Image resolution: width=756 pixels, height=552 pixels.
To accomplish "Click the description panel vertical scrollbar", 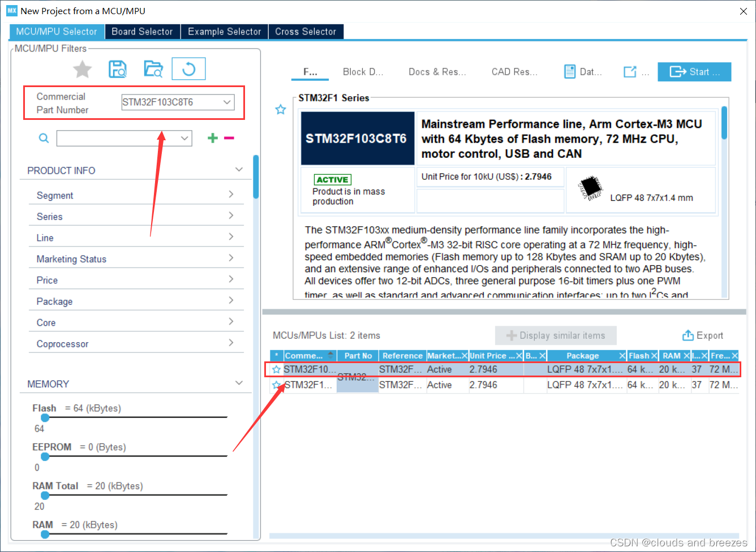I will [724, 123].
